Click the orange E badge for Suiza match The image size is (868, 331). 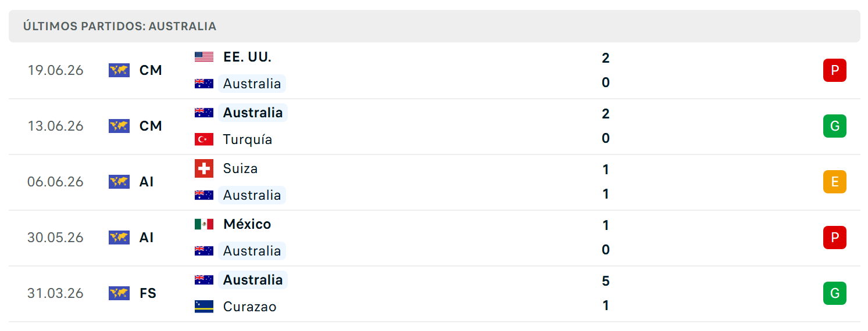tap(835, 182)
